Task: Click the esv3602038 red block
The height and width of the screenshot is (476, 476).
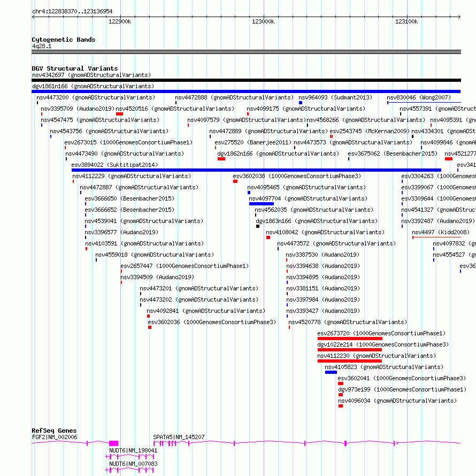Action: click(235, 181)
